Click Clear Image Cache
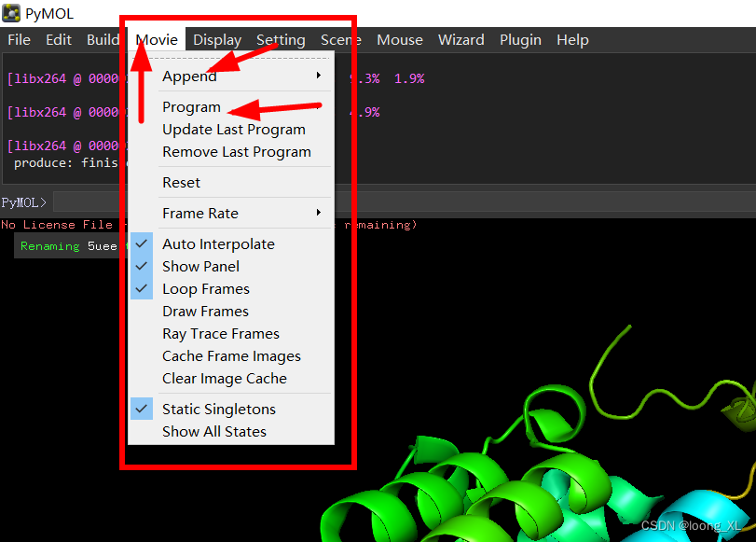The image size is (756, 542). tap(226, 378)
